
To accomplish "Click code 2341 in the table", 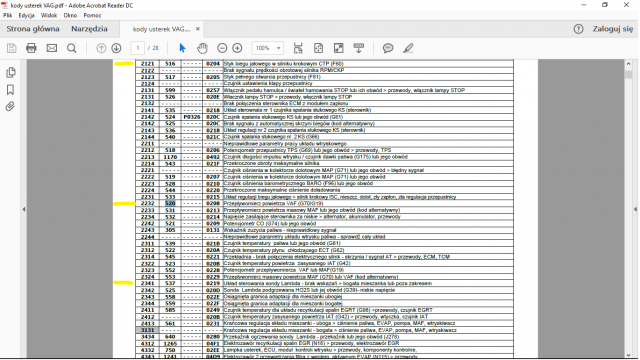I will (x=148, y=283).
